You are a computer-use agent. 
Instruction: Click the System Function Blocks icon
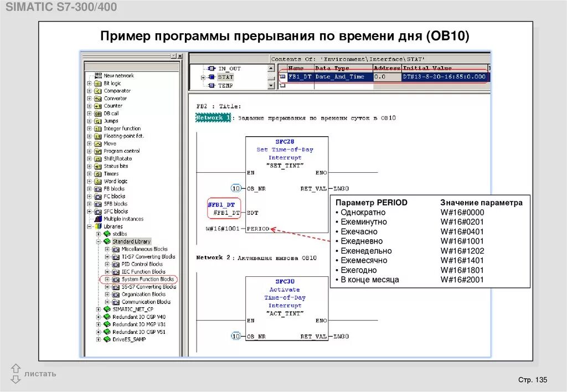(x=116, y=279)
